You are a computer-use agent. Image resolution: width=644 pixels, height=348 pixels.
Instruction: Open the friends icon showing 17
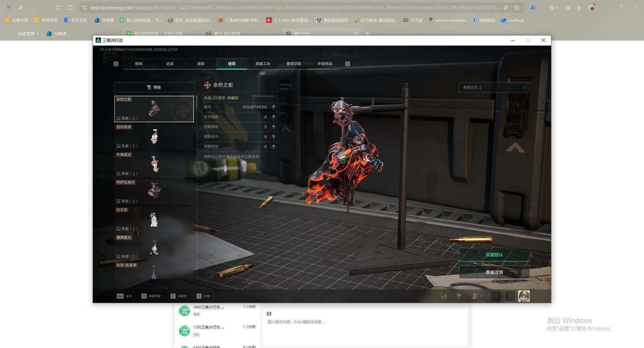point(478,296)
